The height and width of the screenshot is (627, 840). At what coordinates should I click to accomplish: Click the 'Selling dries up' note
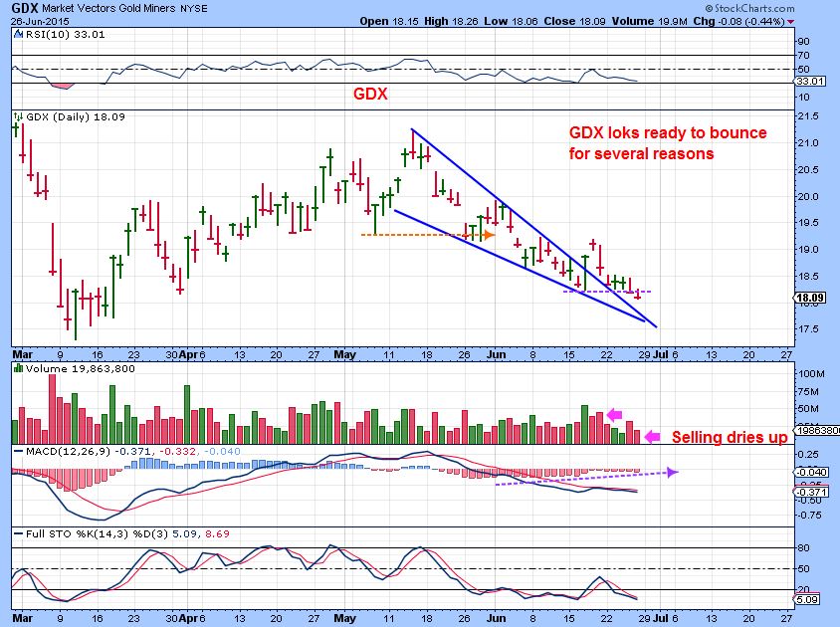click(x=730, y=437)
